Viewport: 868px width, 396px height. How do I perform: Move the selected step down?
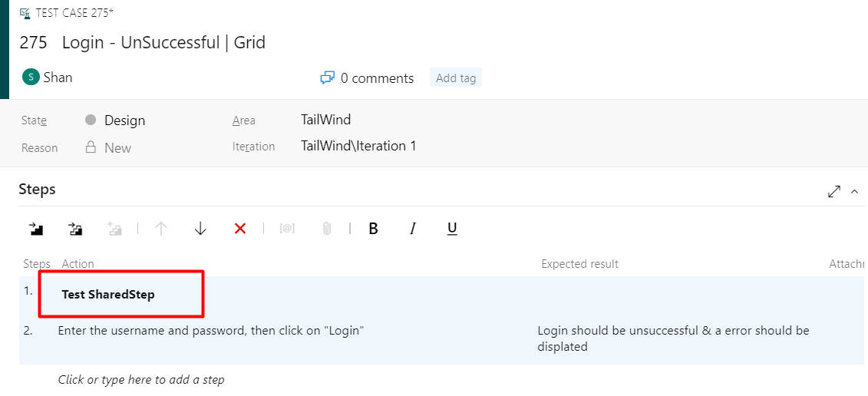[200, 228]
